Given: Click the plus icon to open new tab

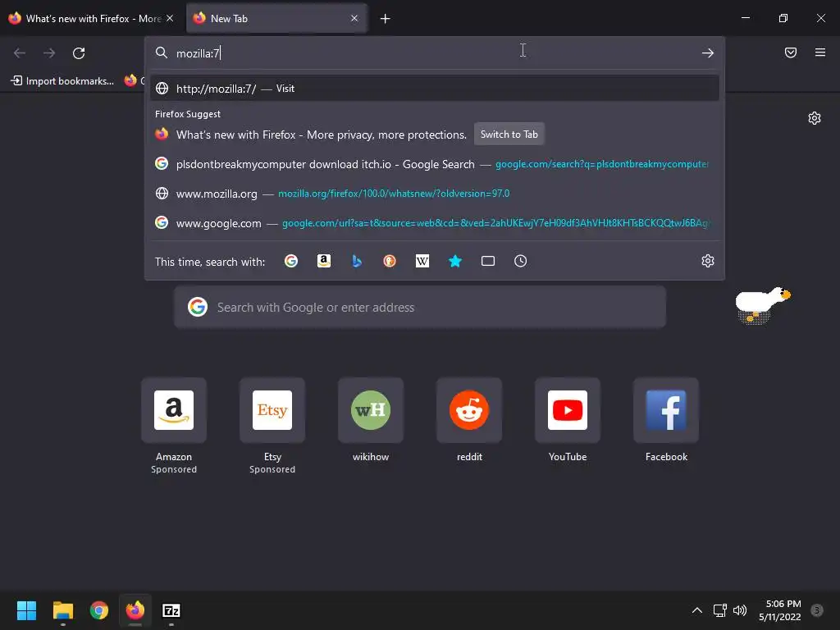Looking at the screenshot, I should click(386, 19).
